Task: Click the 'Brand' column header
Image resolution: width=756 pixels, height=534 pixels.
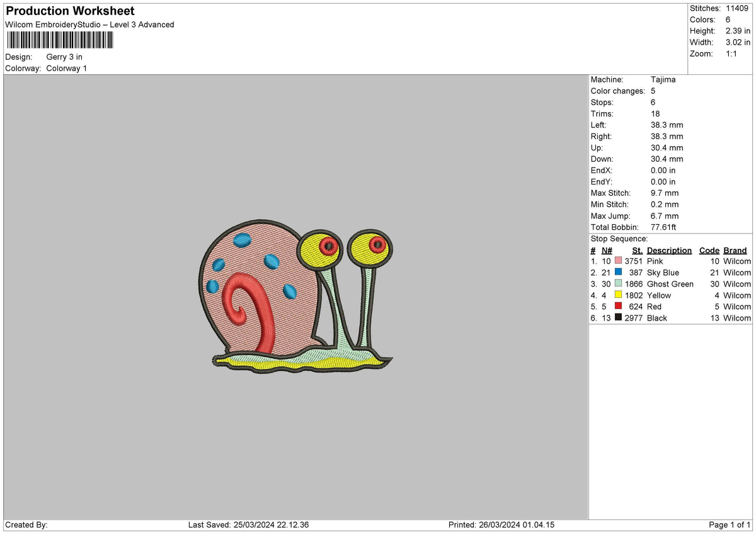Action: click(735, 250)
